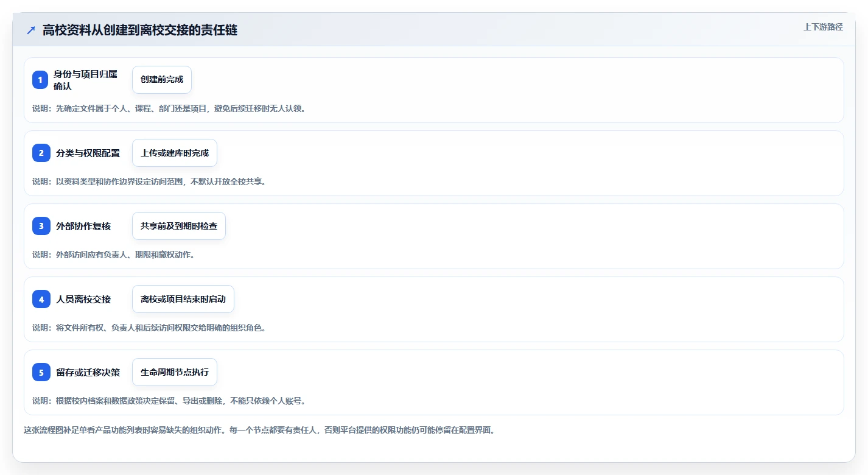
Task: Click step number 3 badge
Action: click(x=41, y=226)
